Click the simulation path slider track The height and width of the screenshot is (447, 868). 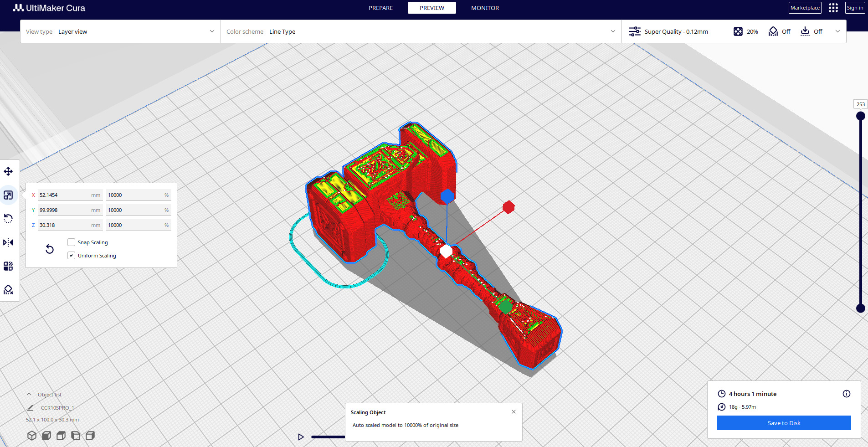point(328,437)
